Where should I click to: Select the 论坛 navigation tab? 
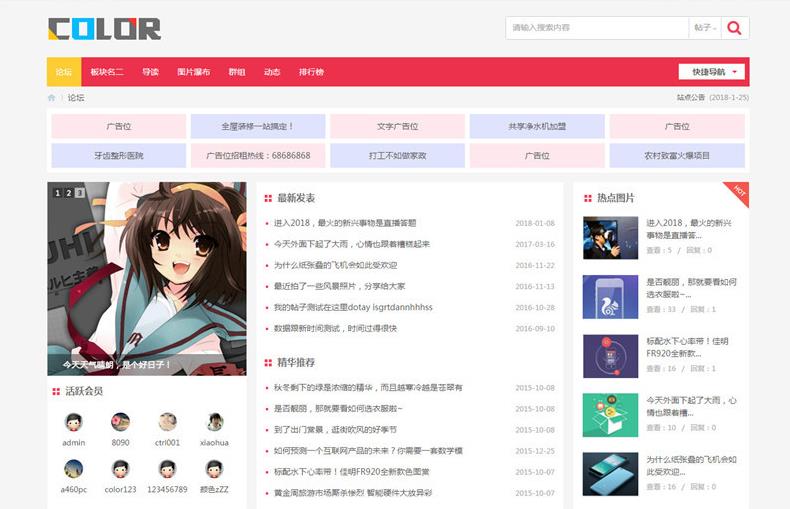coord(64,72)
